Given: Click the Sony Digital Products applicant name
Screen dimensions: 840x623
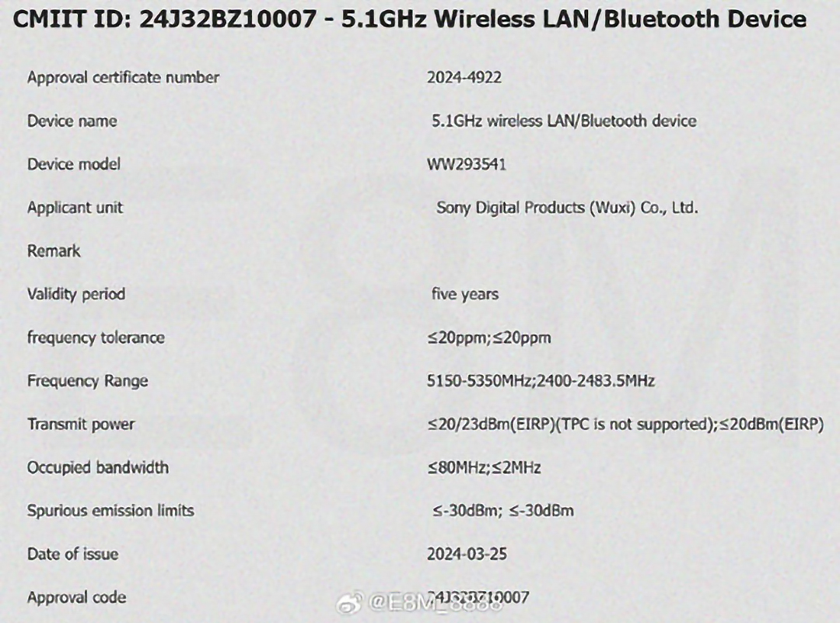Looking at the screenshot, I should tap(567, 208).
